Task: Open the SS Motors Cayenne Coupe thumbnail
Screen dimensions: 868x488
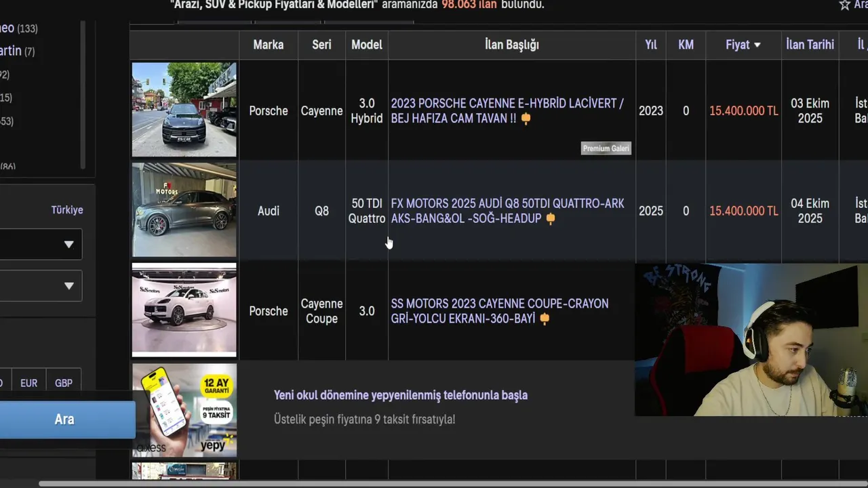Action: click(x=184, y=310)
